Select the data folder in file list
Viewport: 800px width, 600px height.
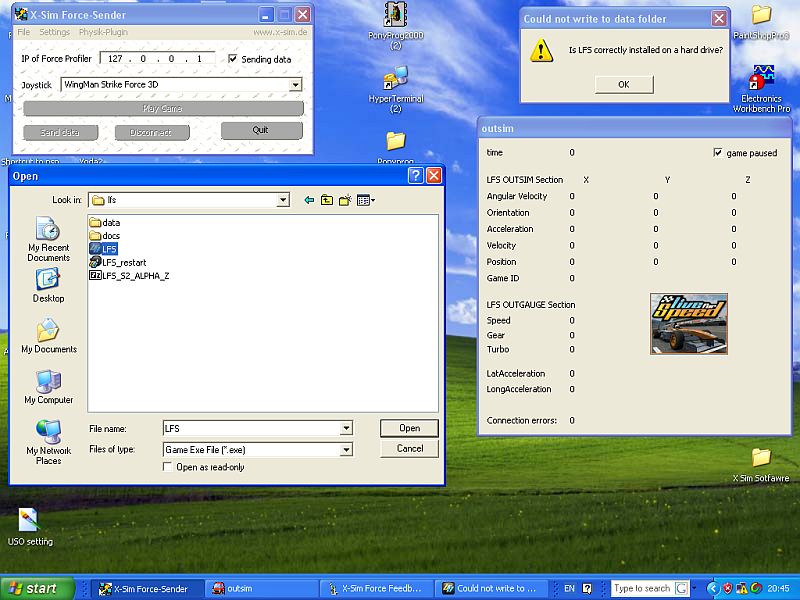tap(105, 222)
